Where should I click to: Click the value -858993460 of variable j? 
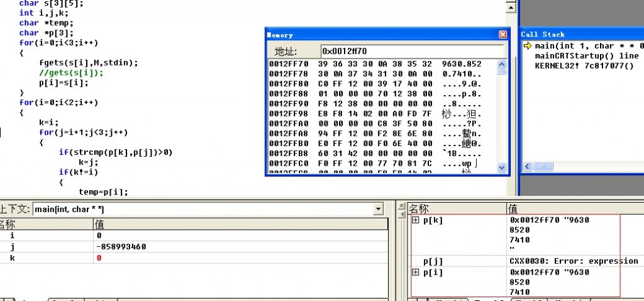tap(121, 247)
